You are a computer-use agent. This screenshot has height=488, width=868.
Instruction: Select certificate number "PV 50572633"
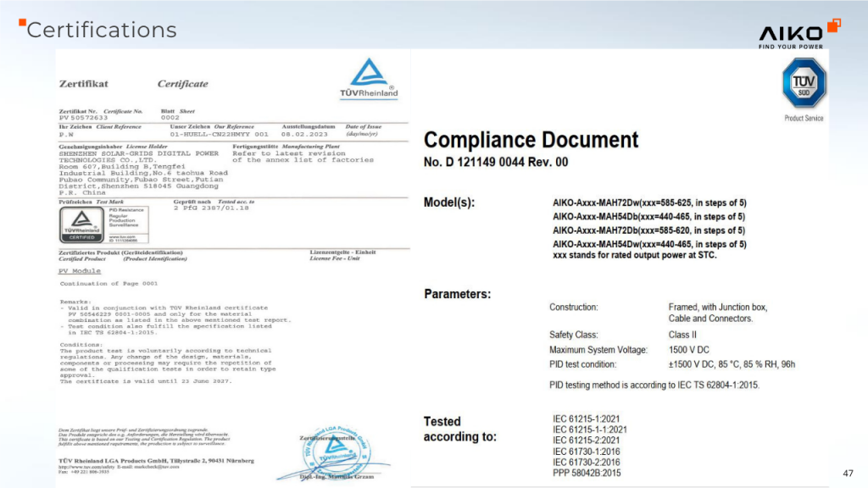pos(84,118)
